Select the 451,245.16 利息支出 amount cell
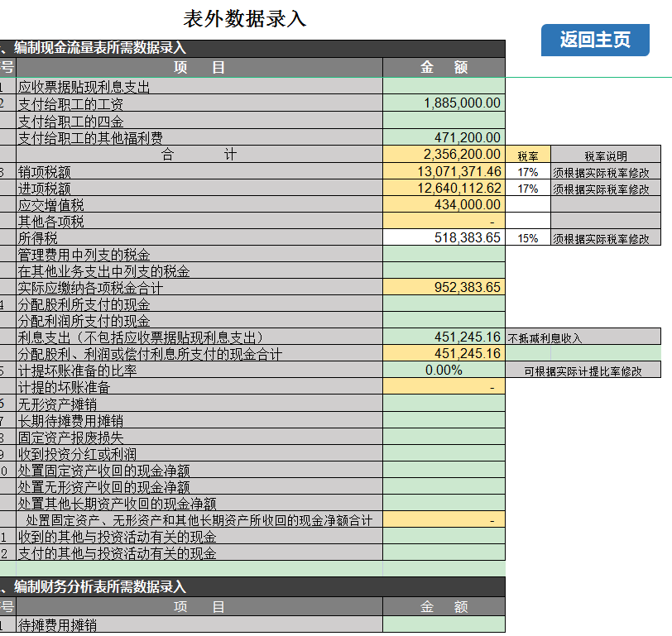 pos(444,337)
